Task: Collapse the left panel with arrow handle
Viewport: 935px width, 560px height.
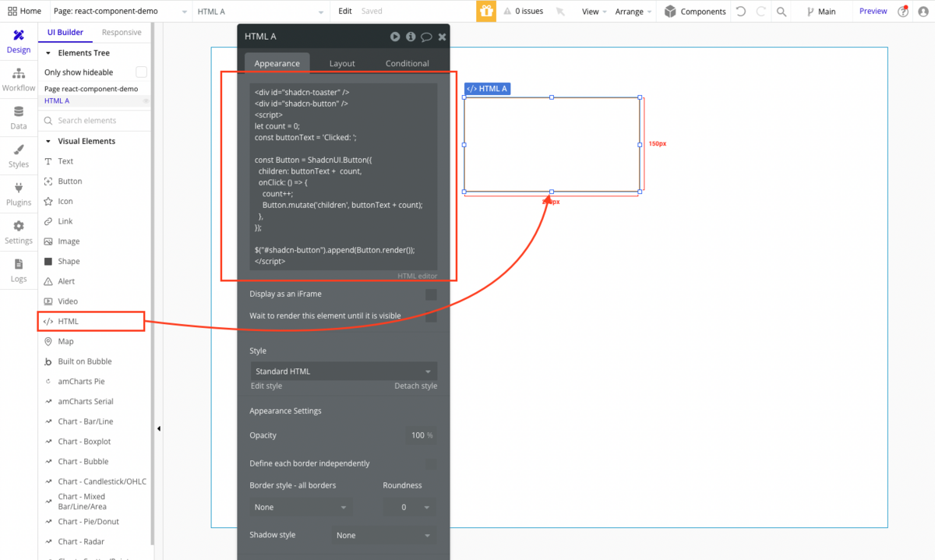Action: click(x=159, y=428)
